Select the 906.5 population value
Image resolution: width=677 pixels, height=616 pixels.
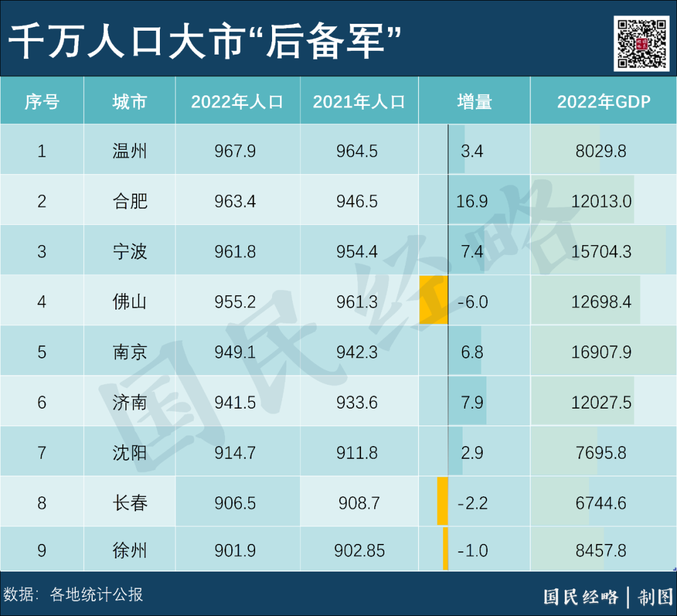pos(235,503)
